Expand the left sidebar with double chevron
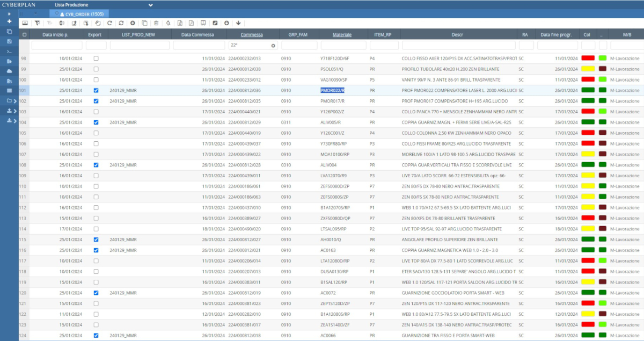Screen dimensions: 644x341 click(x=9, y=13)
